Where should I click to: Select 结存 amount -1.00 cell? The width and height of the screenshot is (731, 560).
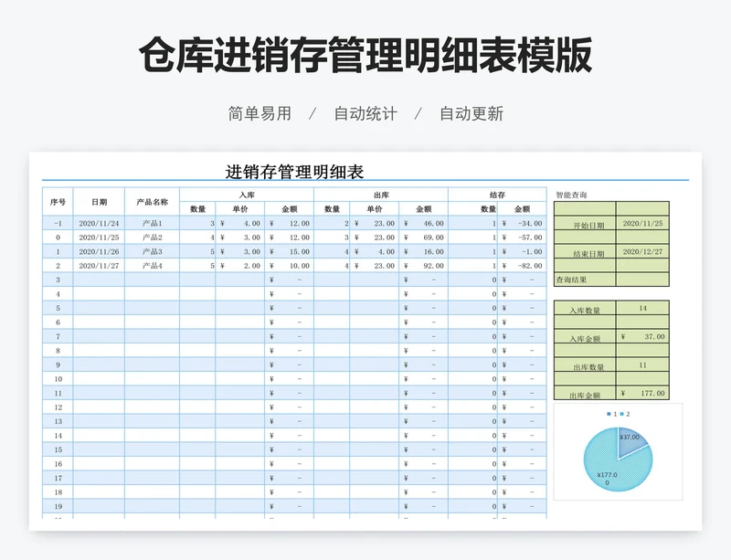(x=522, y=252)
